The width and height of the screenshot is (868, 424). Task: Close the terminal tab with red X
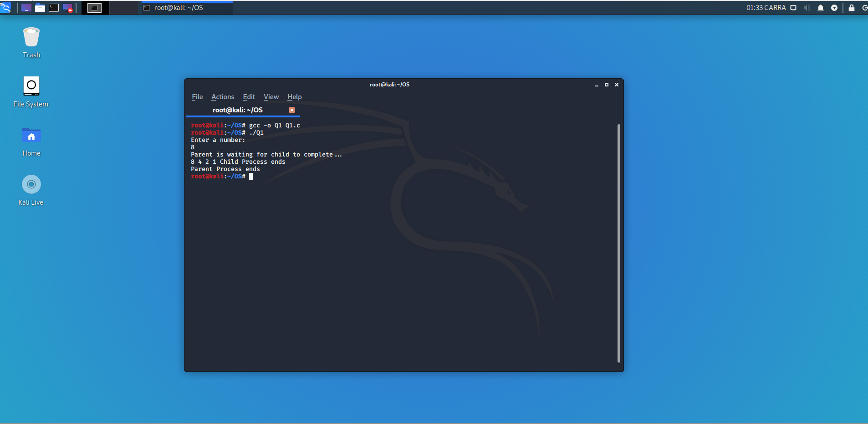point(292,110)
